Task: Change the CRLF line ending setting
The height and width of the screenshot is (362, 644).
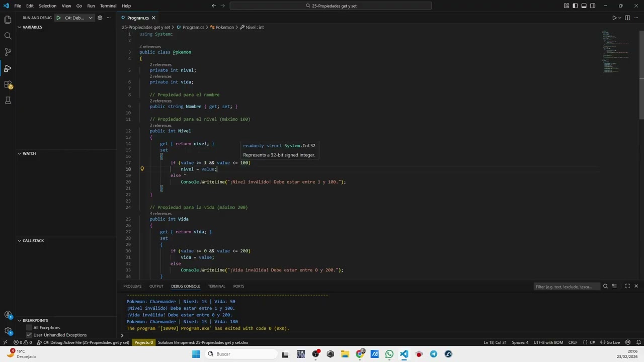Action: (x=573, y=342)
